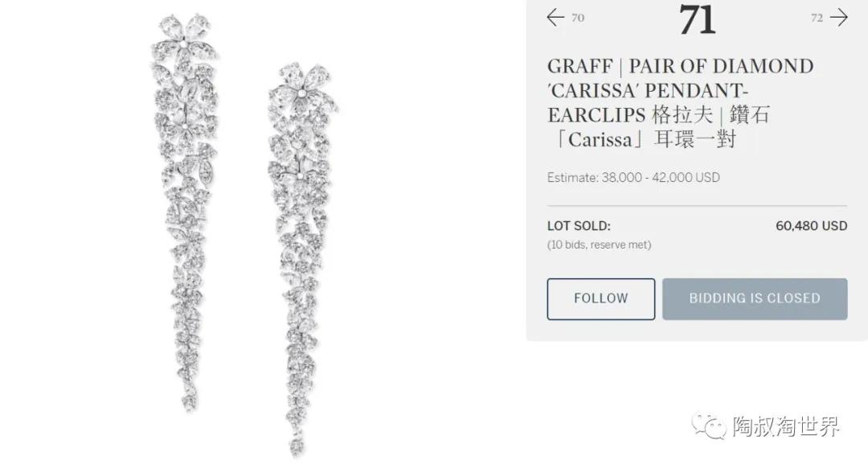This screenshot has height=465, width=868.
Task: Click the LOT SOLD label
Action: [x=579, y=225]
